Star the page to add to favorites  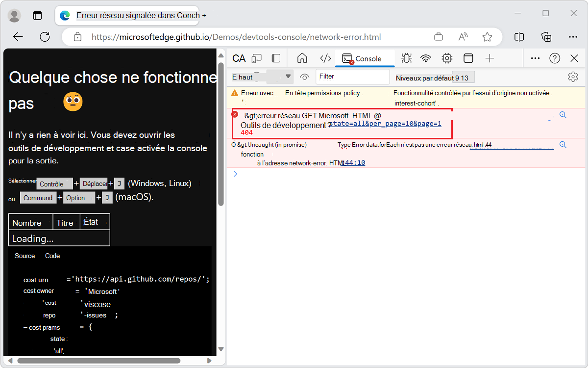(487, 37)
